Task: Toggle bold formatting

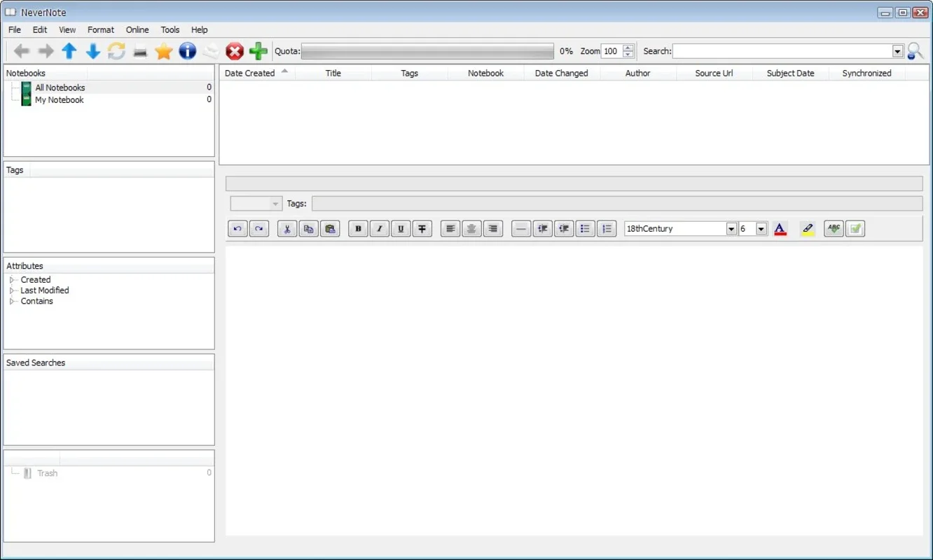Action: tap(358, 229)
